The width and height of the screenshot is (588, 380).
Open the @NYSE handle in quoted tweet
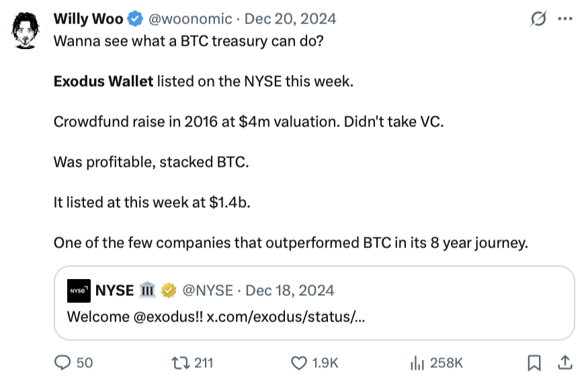pos(208,291)
